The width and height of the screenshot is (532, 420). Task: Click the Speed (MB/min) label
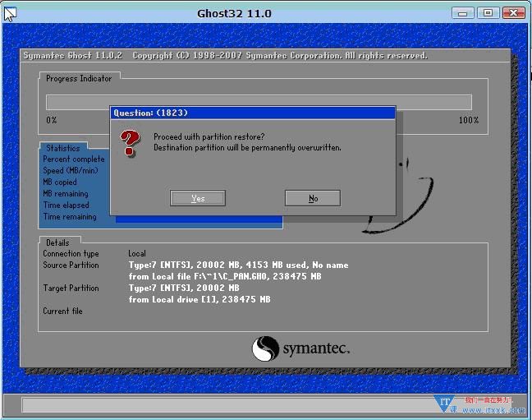pyautogui.click(x=71, y=171)
